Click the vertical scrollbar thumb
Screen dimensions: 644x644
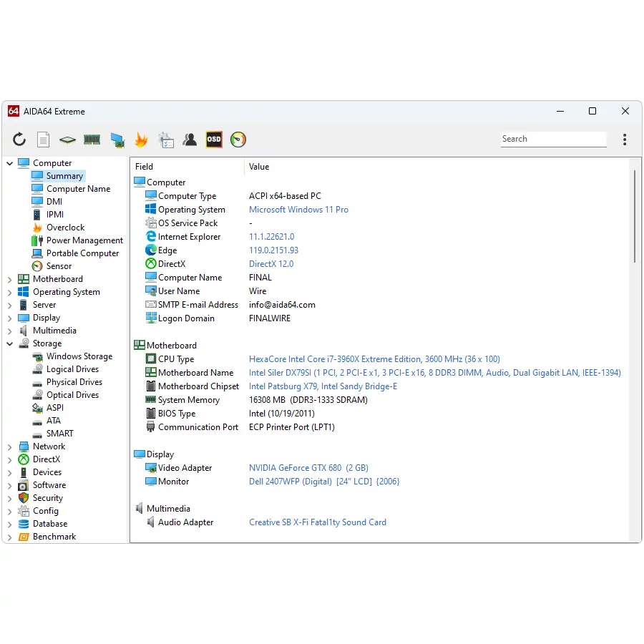click(x=634, y=216)
